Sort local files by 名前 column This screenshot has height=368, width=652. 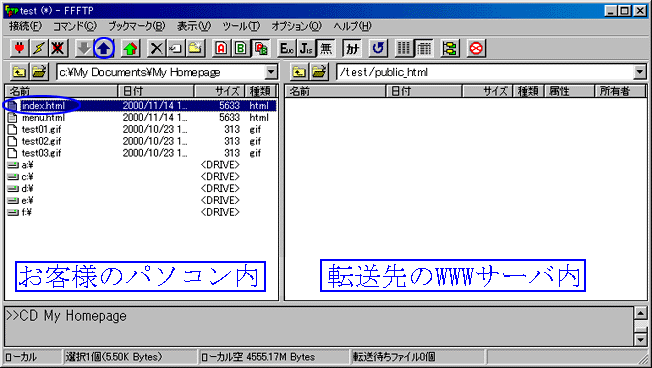[x=62, y=91]
